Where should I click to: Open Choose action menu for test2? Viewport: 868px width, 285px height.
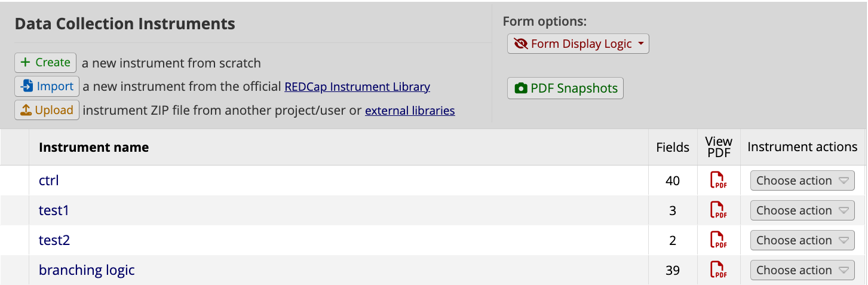tap(802, 240)
